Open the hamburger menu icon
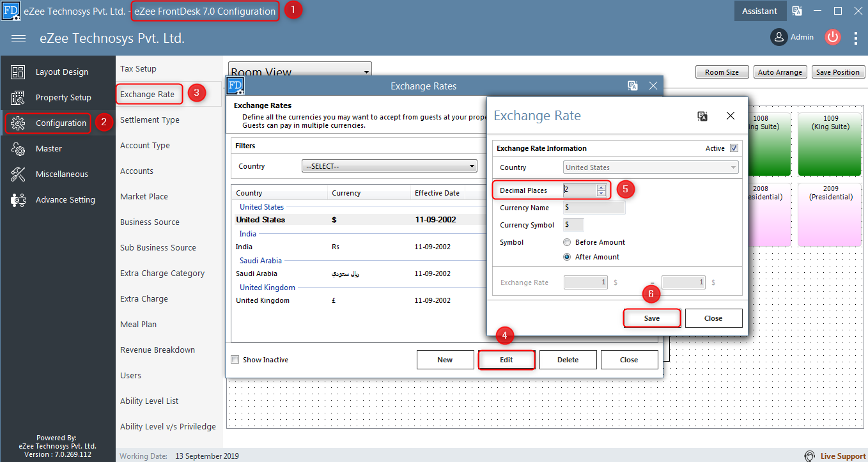The width and height of the screenshot is (868, 462). click(19, 38)
